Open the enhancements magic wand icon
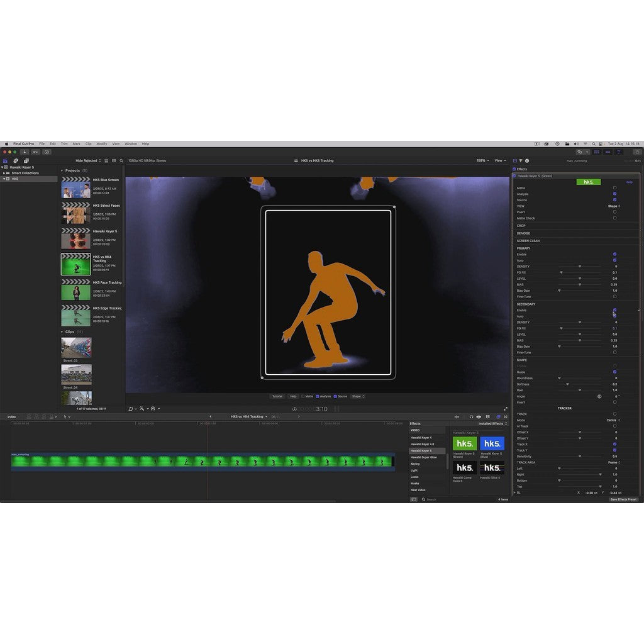644x644 pixels. (x=142, y=409)
